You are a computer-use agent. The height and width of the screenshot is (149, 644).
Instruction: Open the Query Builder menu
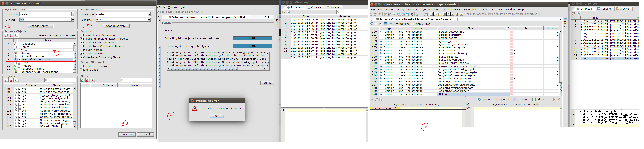tap(431, 10)
